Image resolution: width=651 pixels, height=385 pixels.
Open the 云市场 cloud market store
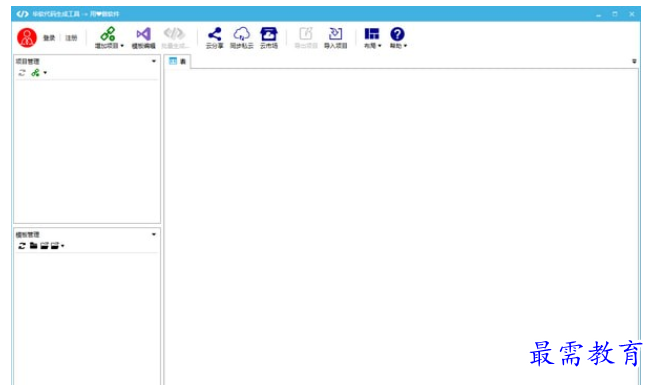coord(269,37)
